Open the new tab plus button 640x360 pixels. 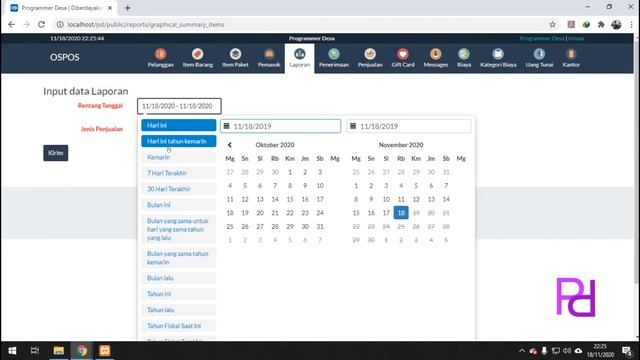(x=128, y=8)
